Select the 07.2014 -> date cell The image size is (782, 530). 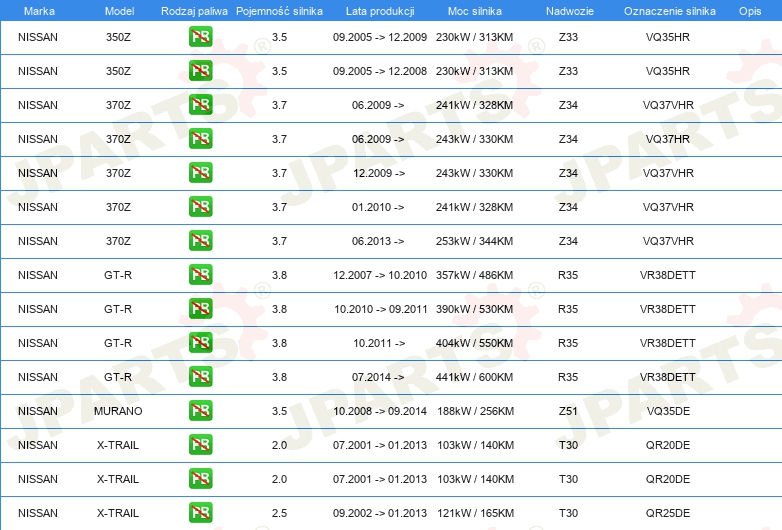[x=378, y=377]
